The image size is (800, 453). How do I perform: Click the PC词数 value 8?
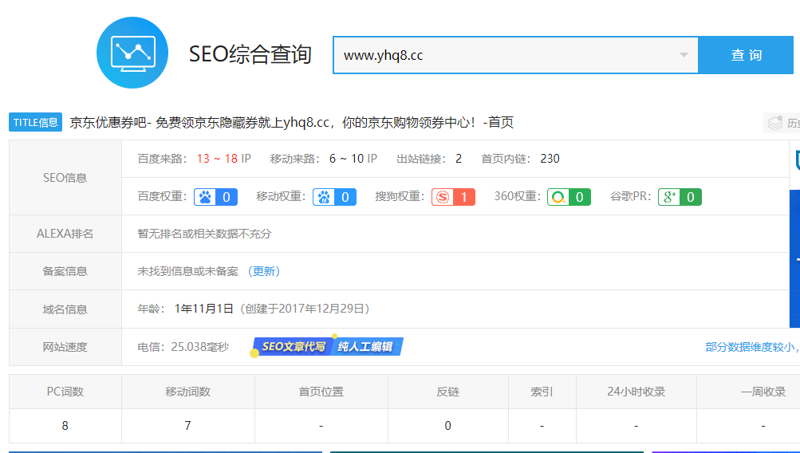(x=65, y=425)
